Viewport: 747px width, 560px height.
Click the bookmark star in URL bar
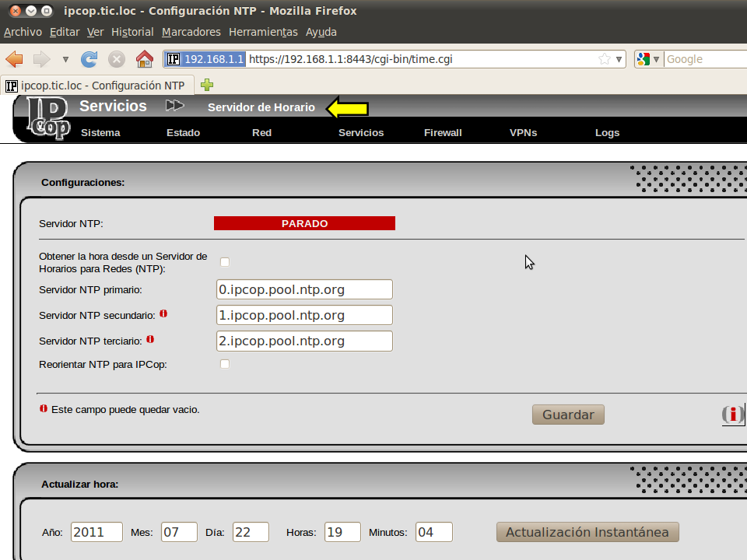point(605,59)
